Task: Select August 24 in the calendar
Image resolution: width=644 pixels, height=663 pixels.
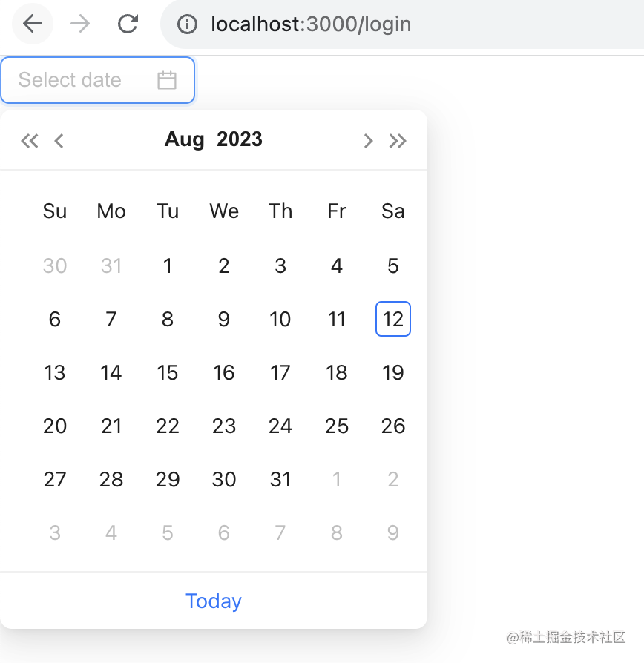Action: [280, 426]
